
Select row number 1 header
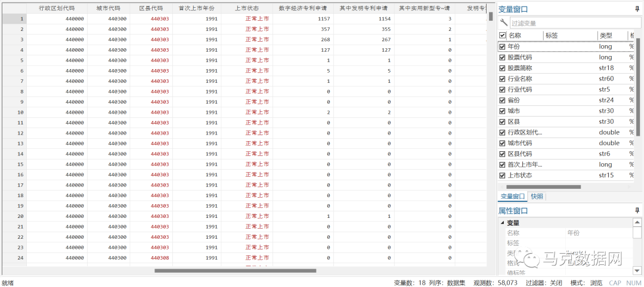14,19
